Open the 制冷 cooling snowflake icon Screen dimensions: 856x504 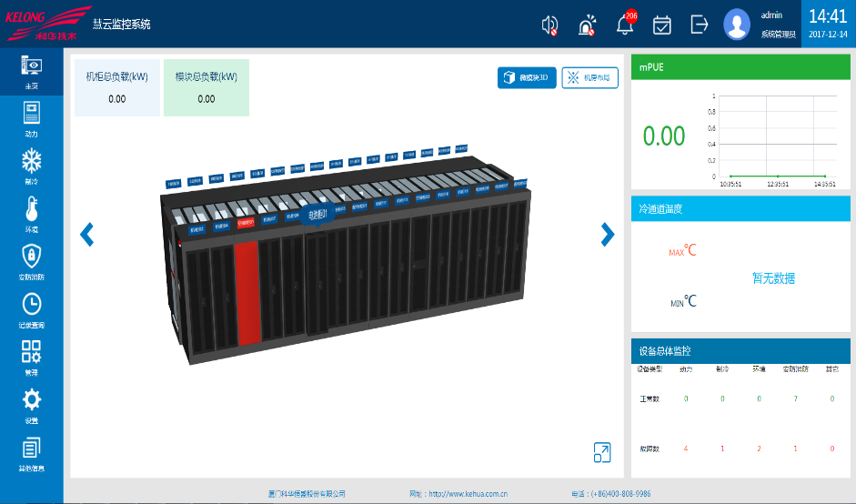pyautogui.click(x=31, y=162)
